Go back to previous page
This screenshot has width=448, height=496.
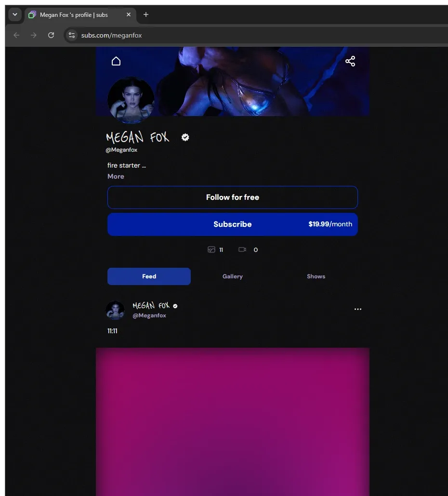(x=16, y=35)
